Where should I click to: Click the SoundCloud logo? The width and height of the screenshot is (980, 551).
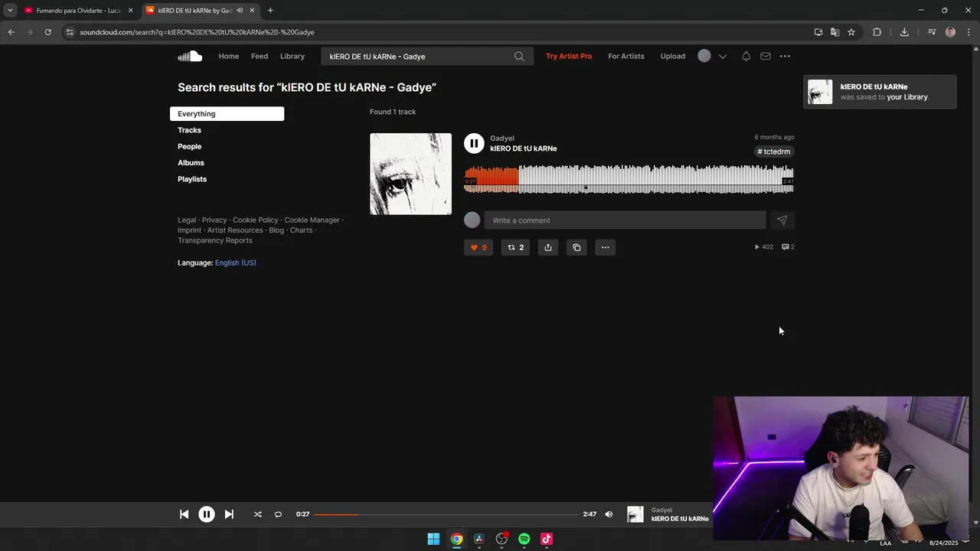[190, 56]
